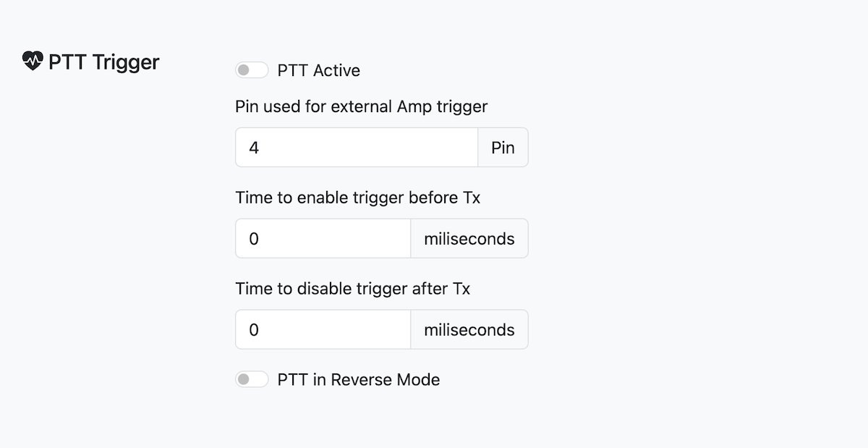868x448 pixels.
Task: Toggle the Reverse Mode switch knob
Action: [244, 379]
